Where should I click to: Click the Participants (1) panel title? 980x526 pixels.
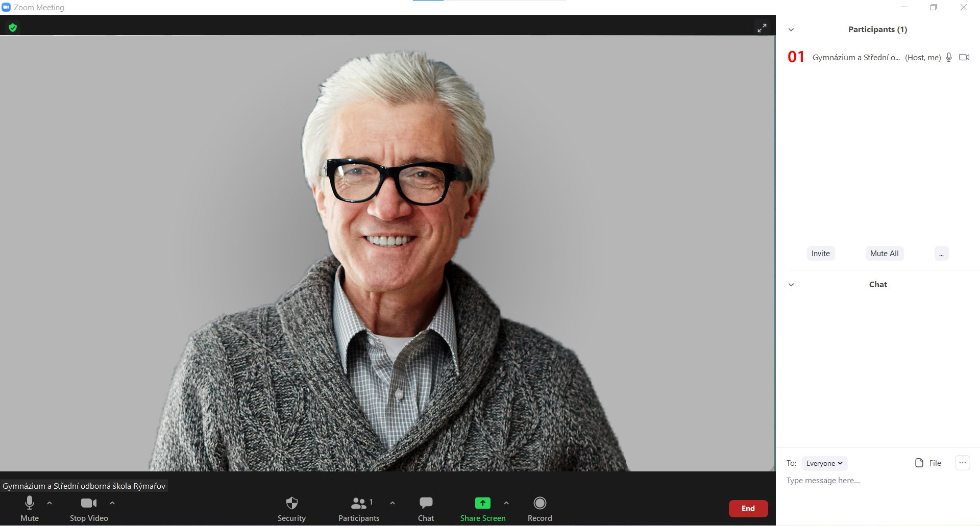[x=878, y=30]
